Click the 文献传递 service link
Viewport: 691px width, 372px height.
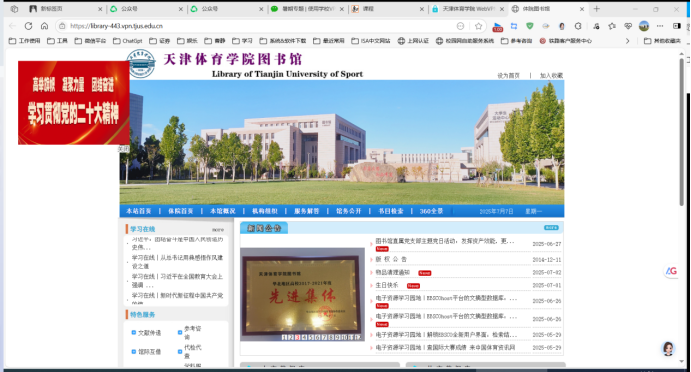(x=149, y=333)
